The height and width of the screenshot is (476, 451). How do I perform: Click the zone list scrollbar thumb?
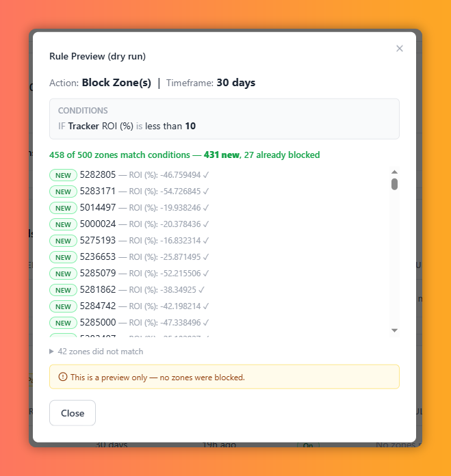[x=394, y=184]
